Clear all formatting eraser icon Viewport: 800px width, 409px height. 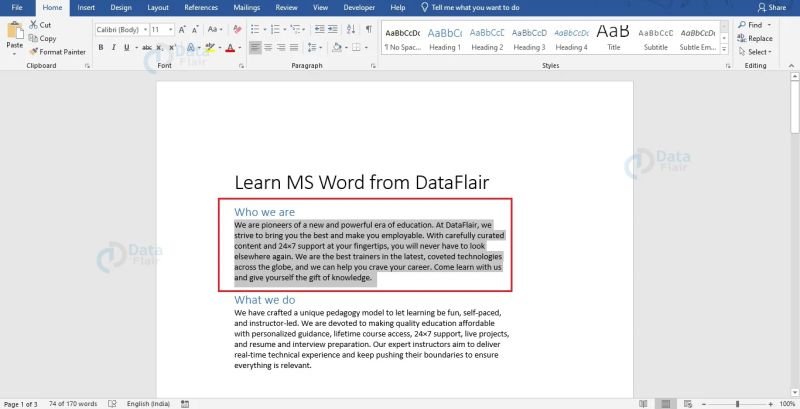click(x=237, y=30)
